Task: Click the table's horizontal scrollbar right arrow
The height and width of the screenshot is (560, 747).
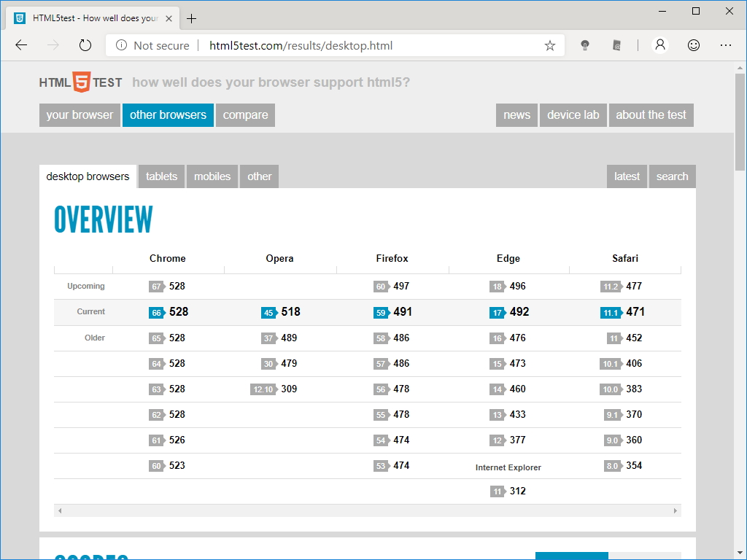Action: pos(676,511)
